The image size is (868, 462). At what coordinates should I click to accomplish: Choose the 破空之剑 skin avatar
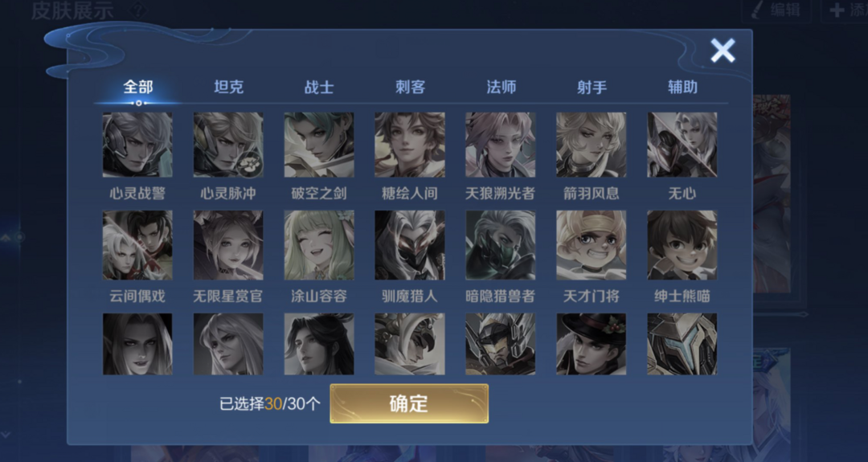tap(319, 145)
